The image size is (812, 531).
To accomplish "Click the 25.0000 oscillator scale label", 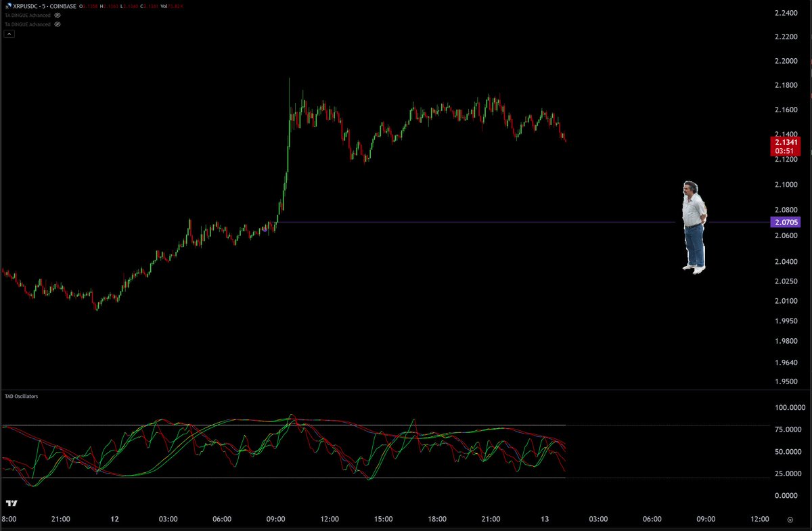I will coord(787,473).
